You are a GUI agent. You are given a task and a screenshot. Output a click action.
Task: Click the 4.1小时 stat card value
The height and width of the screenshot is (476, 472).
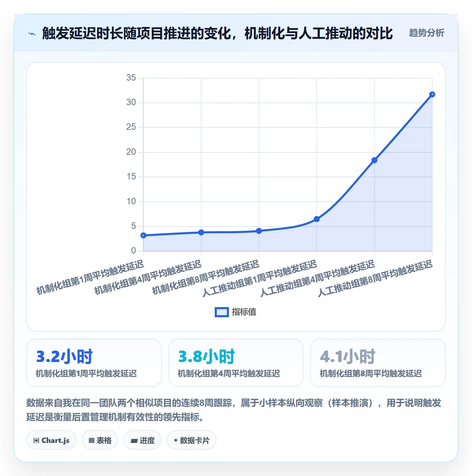point(348,357)
